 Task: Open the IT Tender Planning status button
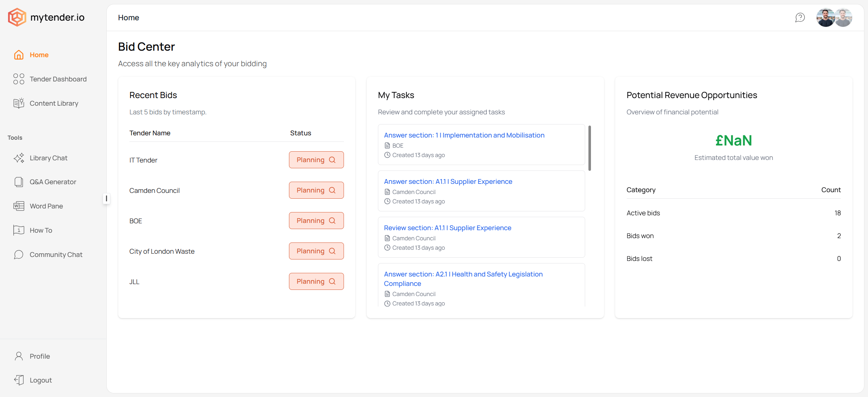pyautogui.click(x=316, y=160)
